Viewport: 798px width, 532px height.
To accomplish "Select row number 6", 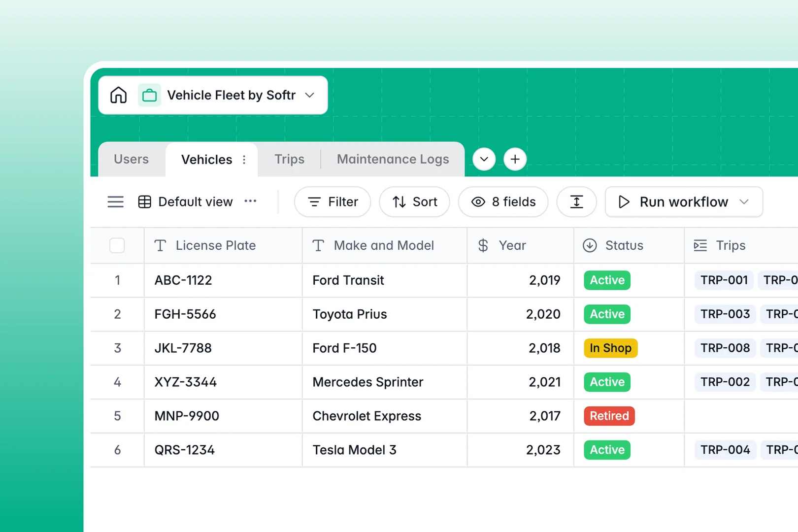I will coord(117,450).
